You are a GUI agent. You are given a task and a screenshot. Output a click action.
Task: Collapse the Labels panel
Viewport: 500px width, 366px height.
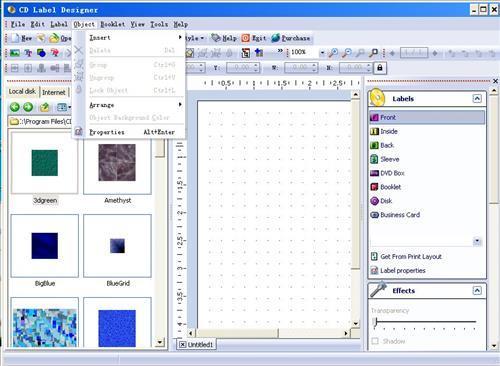pos(477,99)
